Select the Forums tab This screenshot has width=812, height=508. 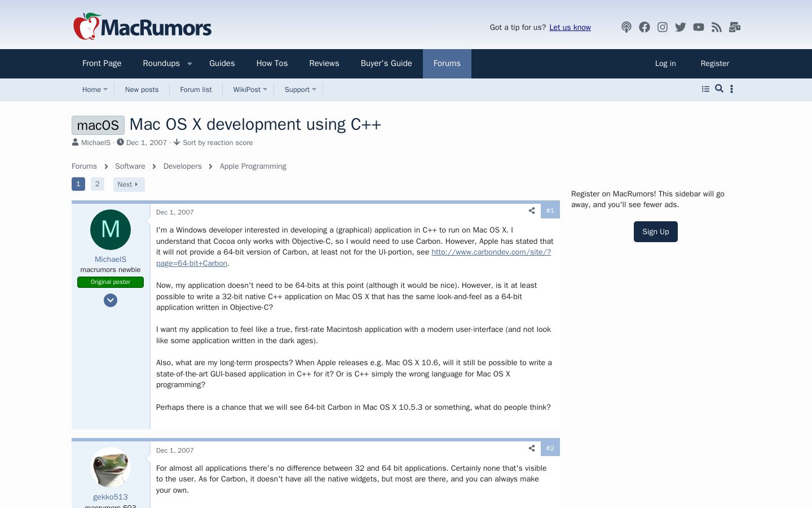(x=447, y=64)
